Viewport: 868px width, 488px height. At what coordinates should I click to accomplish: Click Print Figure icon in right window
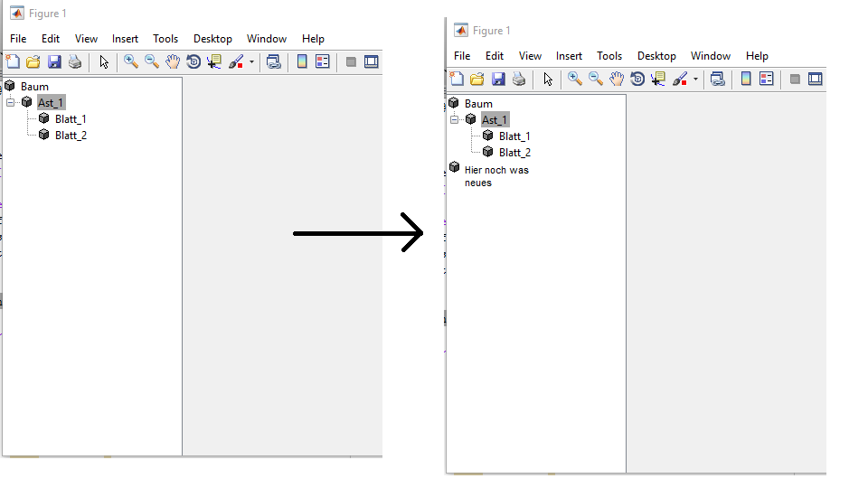coord(519,79)
